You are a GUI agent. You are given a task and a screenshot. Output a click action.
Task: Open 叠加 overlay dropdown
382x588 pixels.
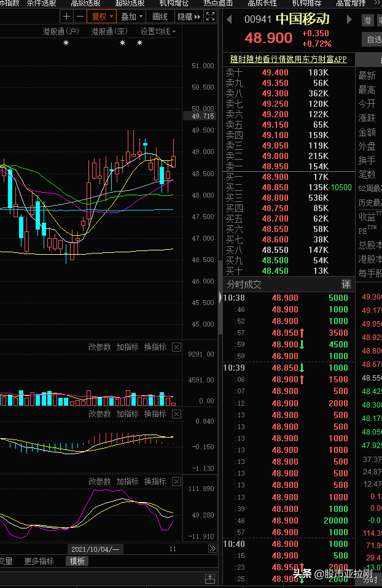tap(131, 17)
